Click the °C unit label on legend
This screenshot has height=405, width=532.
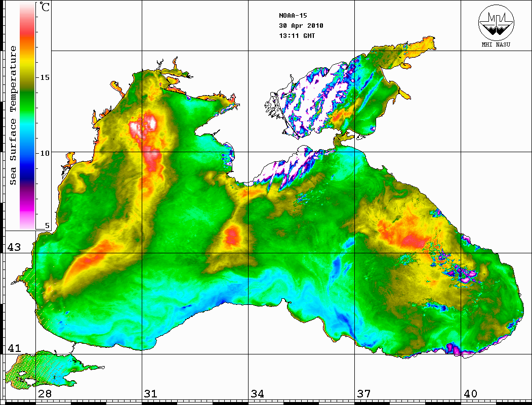pos(44,7)
